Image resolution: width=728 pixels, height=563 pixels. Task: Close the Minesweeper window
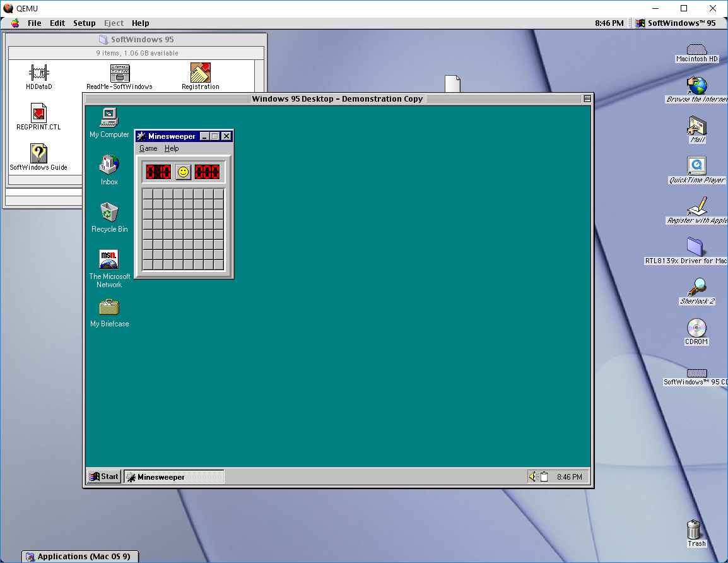tap(226, 136)
